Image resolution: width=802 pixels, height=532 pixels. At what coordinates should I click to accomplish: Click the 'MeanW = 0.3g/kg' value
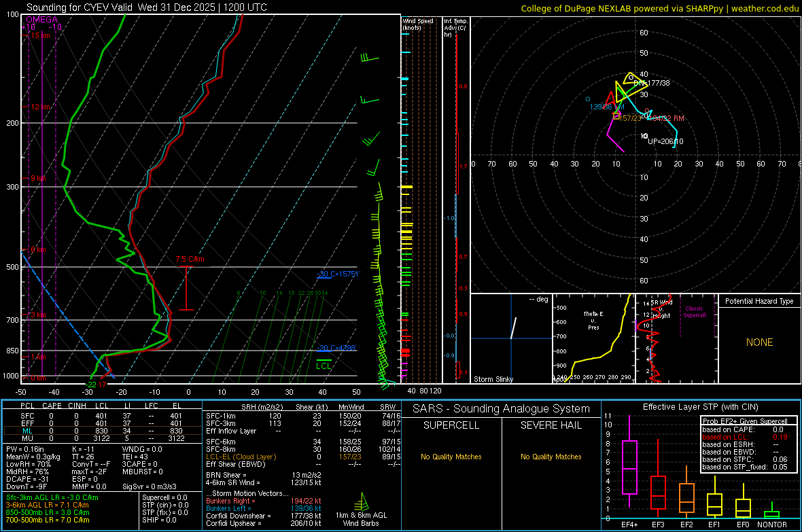(x=33, y=457)
